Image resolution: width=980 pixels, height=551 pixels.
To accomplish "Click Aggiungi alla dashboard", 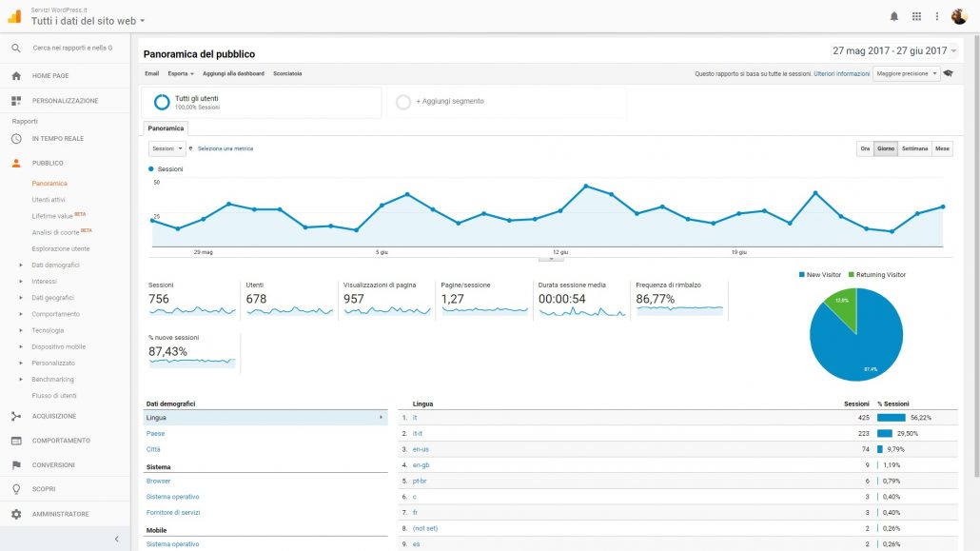I will 233,73.
